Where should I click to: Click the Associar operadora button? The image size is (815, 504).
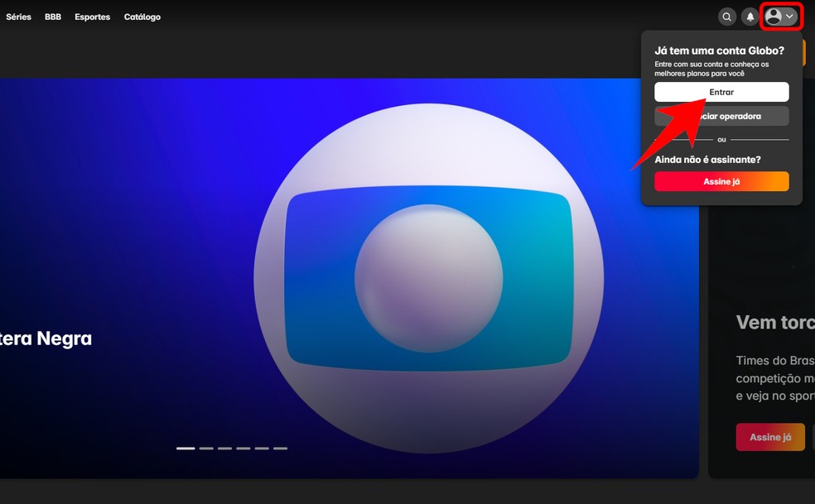(x=721, y=116)
